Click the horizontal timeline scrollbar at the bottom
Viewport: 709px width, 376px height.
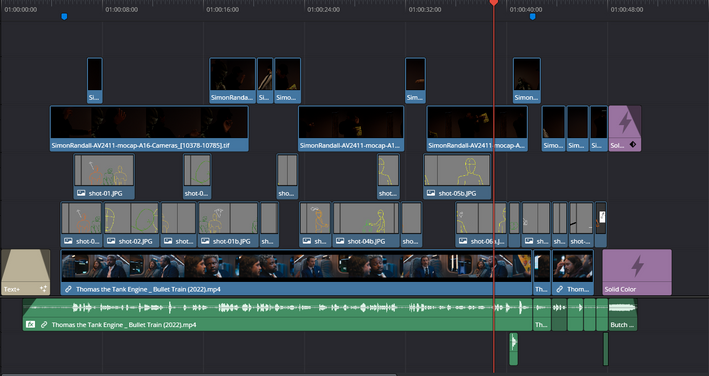point(198,374)
